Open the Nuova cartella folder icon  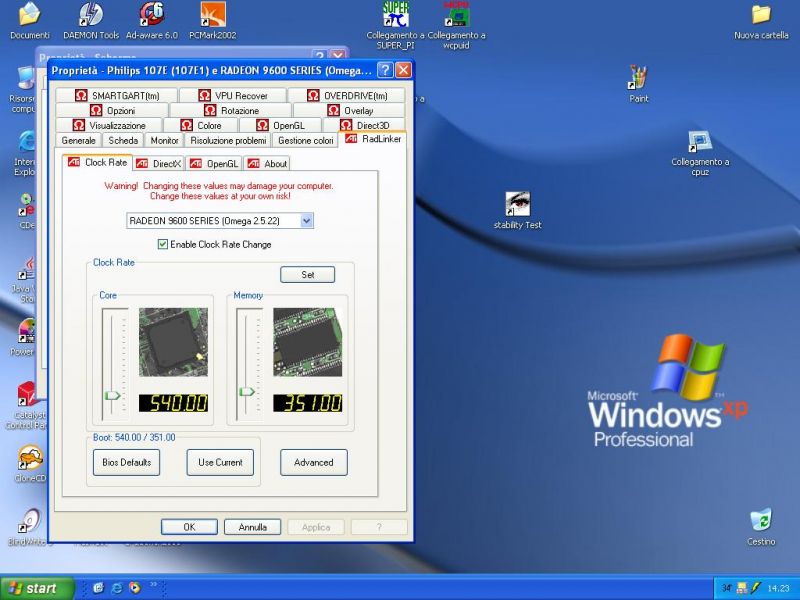coord(761,22)
